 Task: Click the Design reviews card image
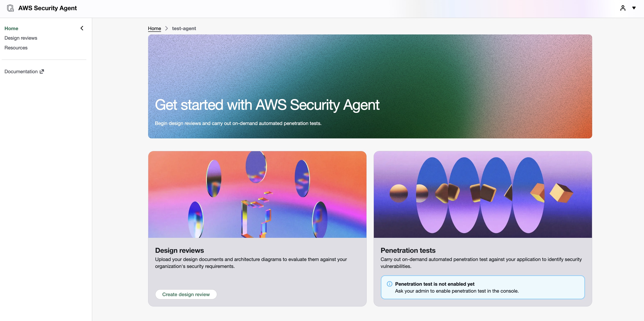[257, 194]
